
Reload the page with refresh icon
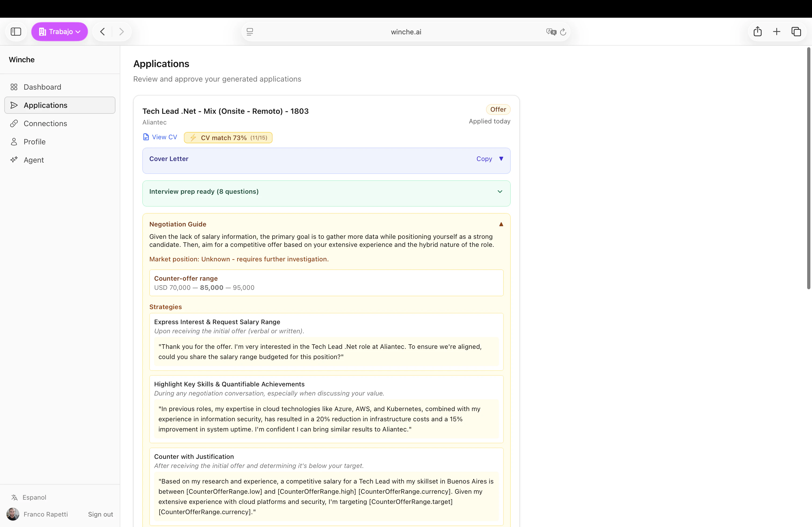[563, 32]
